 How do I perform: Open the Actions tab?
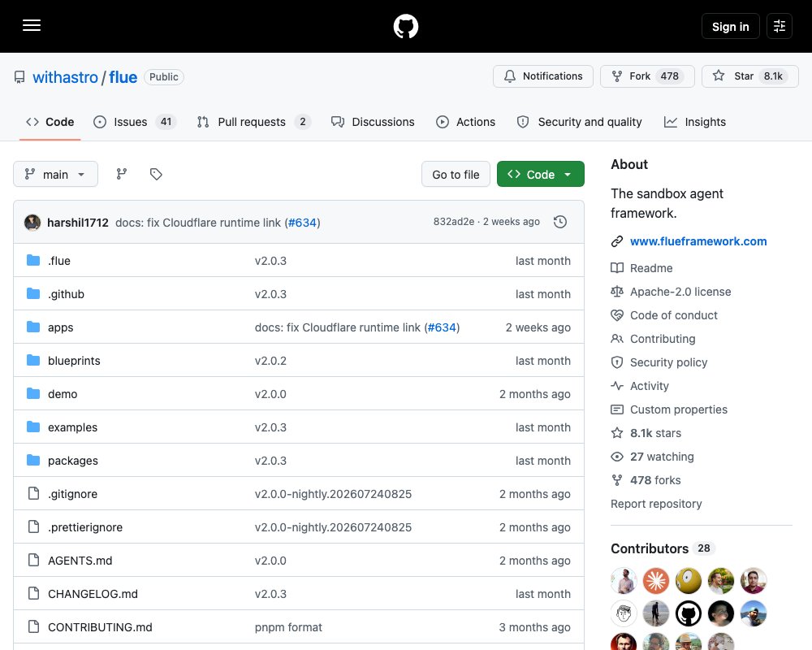coord(465,122)
